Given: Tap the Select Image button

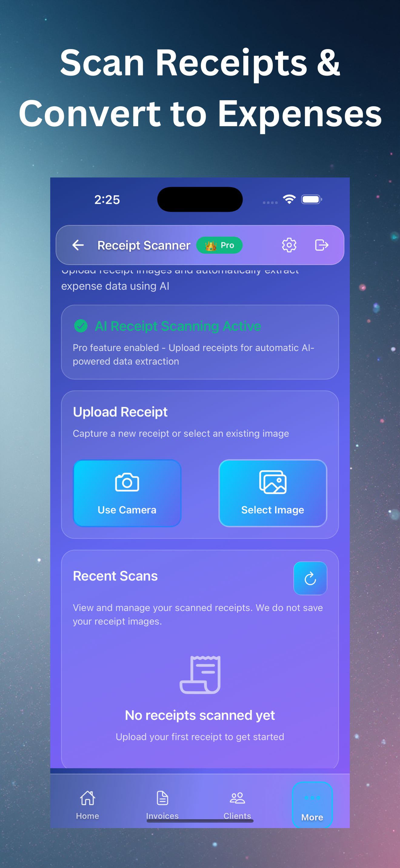Looking at the screenshot, I should click(x=272, y=493).
